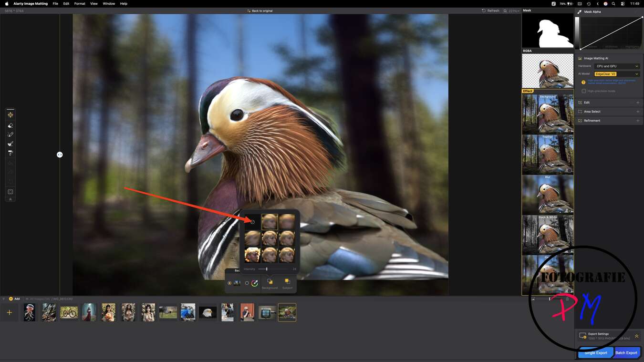Click the Background blur effect icon

[x=270, y=282]
